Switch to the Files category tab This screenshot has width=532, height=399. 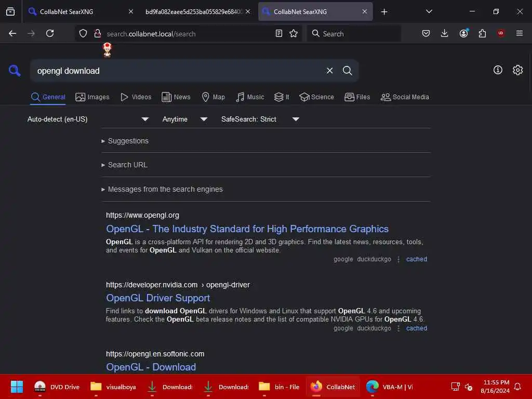(357, 97)
